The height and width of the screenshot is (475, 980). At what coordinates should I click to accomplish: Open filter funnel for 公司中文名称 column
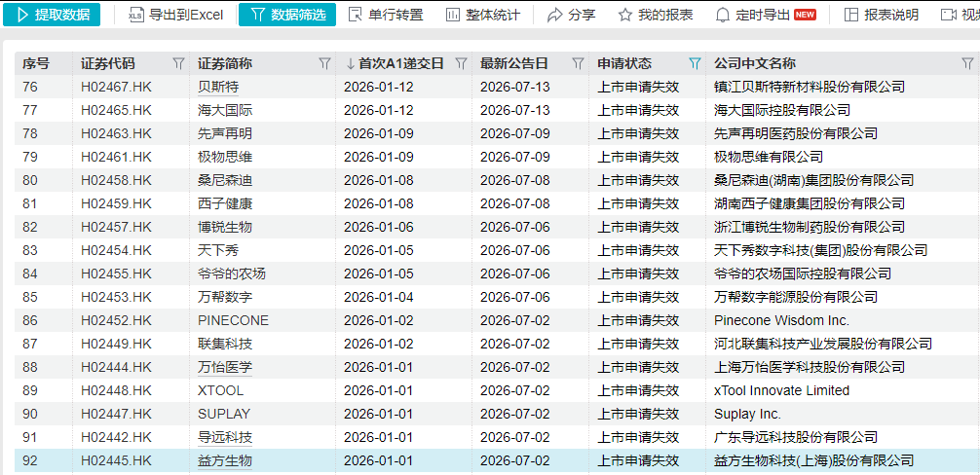tap(967, 63)
